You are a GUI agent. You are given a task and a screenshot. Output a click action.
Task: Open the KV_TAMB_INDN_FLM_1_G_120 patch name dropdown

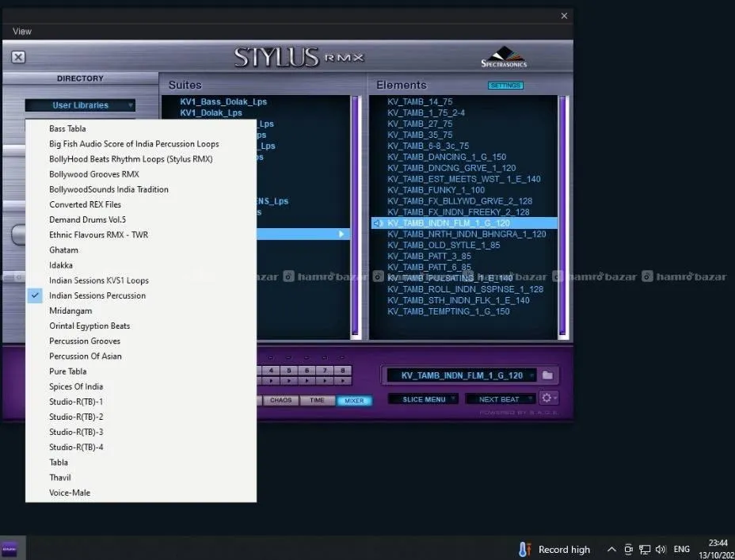[x=462, y=375]
